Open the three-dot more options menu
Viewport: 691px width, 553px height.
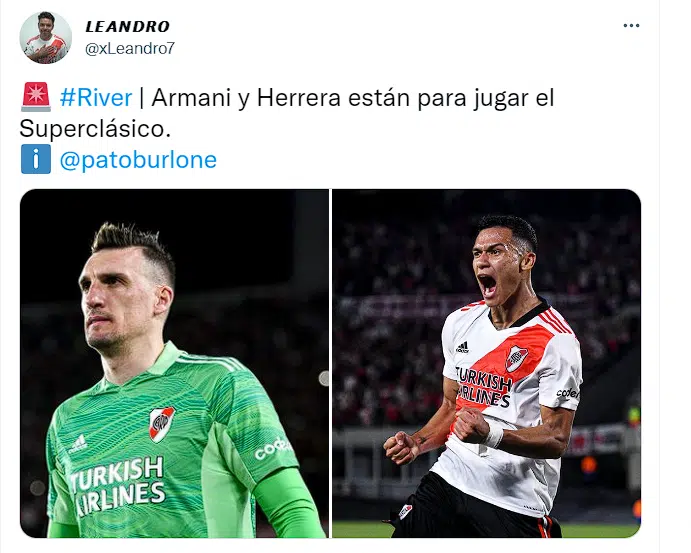point(631,26)
